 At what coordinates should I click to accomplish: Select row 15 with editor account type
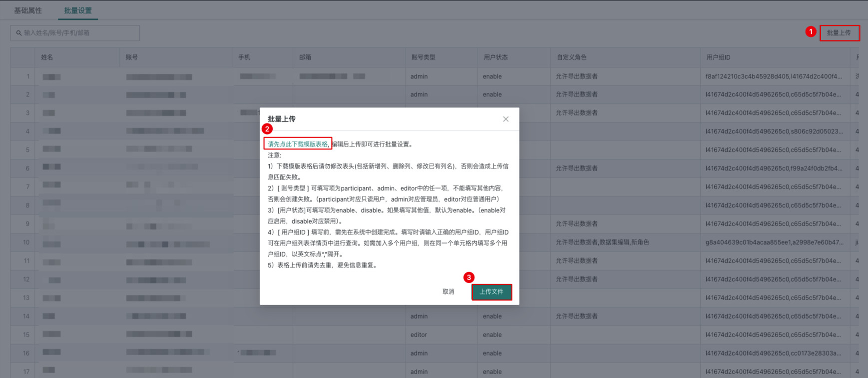(419, 335)
